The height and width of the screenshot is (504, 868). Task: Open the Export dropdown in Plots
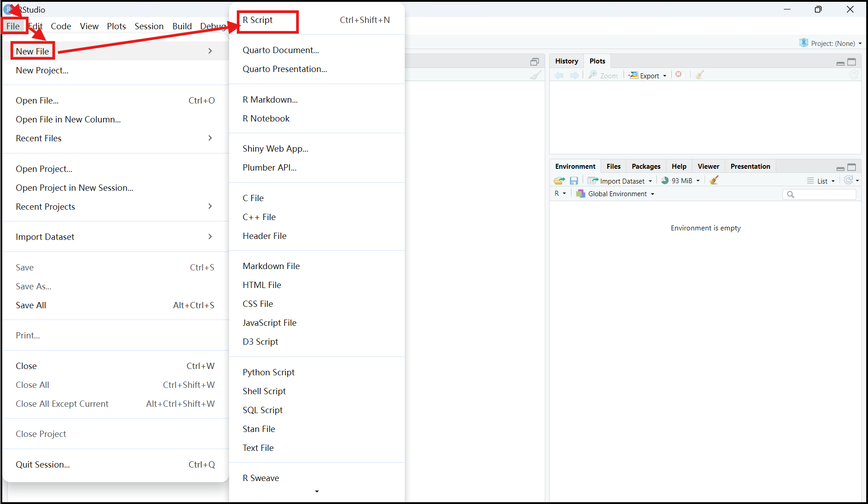click(648, 76)
